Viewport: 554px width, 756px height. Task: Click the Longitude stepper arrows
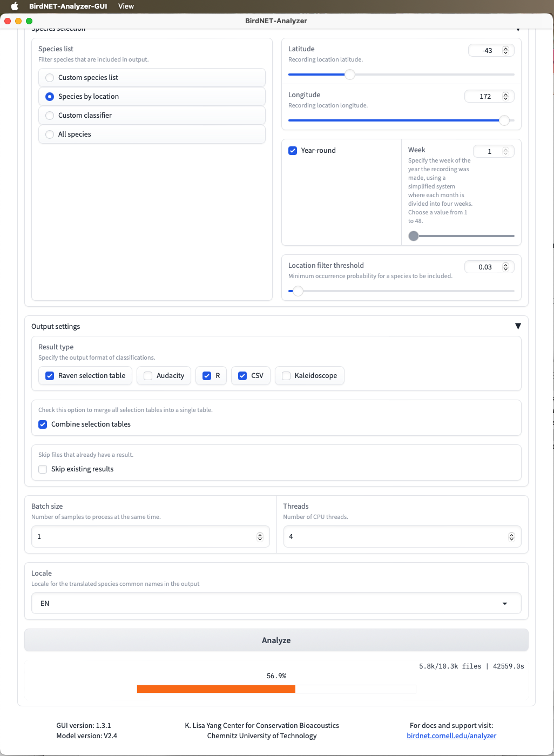[x=506, y=96]
